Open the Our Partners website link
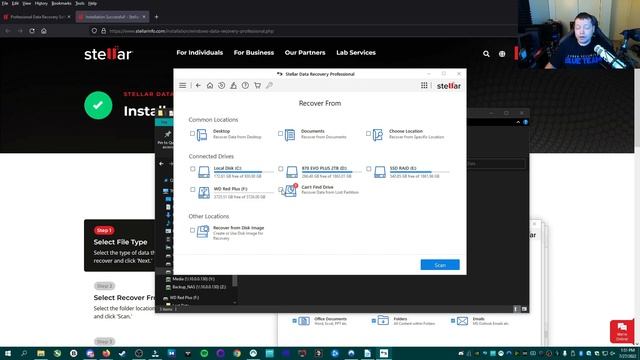The image size is (640, 360). point(305,53)
